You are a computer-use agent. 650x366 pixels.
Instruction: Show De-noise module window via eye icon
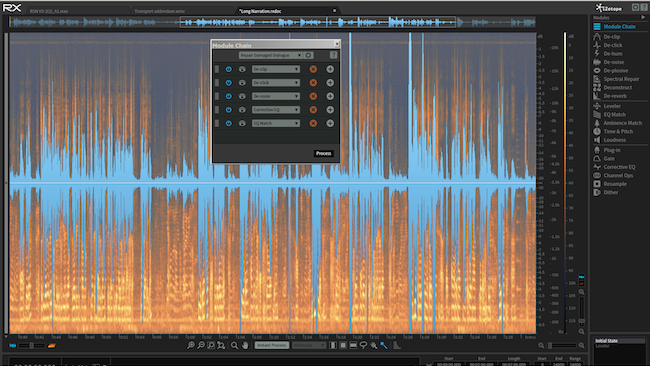(242, 96)
